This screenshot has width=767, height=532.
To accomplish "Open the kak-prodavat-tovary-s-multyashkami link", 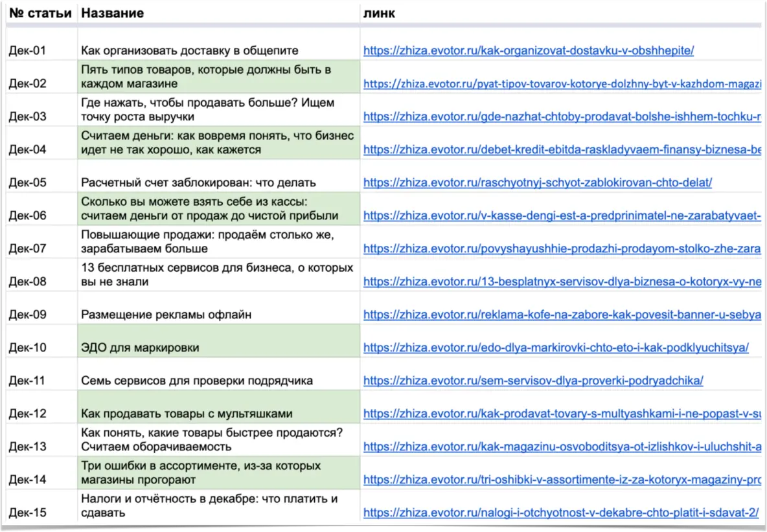I will [x=561, y=414].
